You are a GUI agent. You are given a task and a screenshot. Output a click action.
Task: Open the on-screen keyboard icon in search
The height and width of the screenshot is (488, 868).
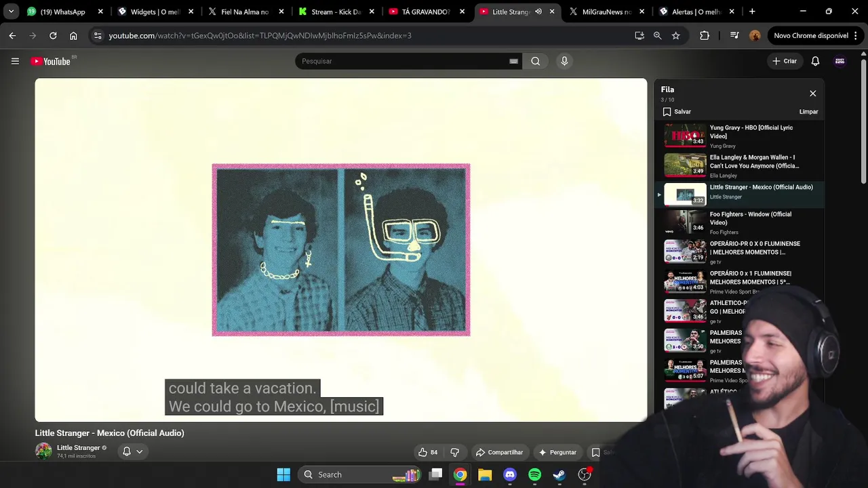click(x=513, y=61)
